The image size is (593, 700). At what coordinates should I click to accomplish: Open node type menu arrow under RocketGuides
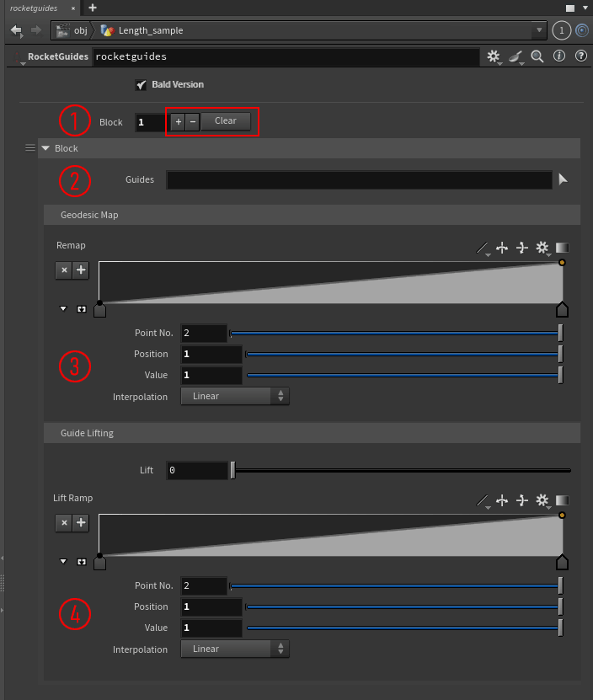point(23,64)
